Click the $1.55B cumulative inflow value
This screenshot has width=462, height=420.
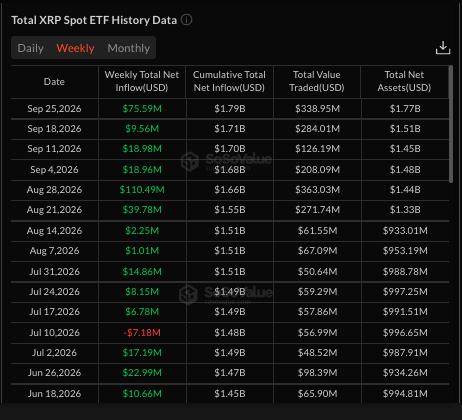[230, 210]
